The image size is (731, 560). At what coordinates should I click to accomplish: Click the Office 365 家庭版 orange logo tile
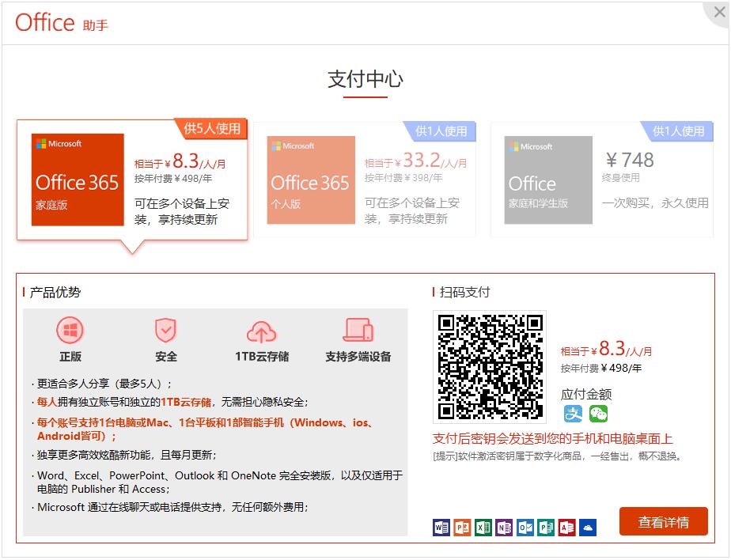78,180
